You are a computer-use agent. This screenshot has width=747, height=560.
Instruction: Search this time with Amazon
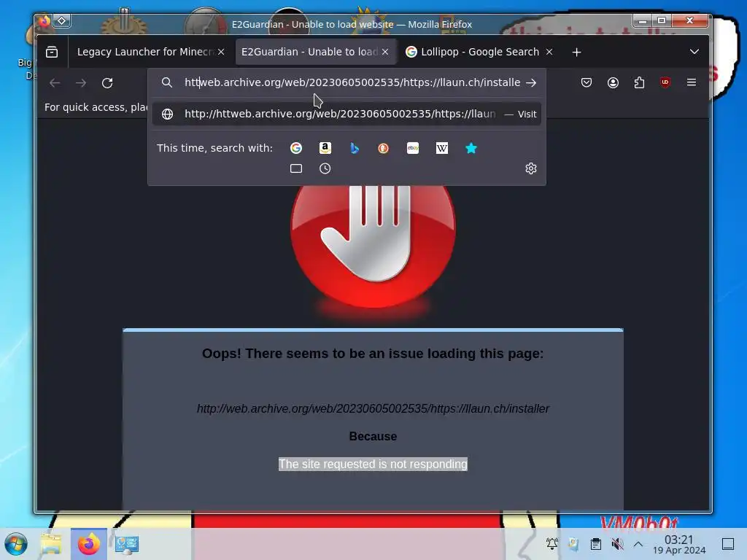[325, 148]
